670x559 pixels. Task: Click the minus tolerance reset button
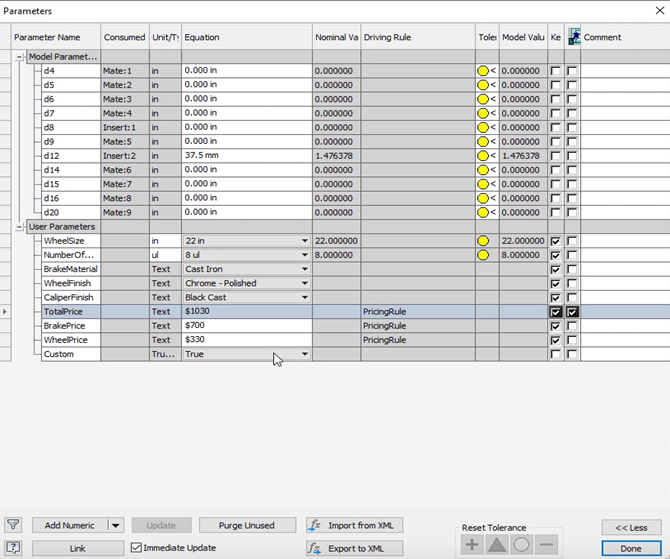click(x=546, y=544)
